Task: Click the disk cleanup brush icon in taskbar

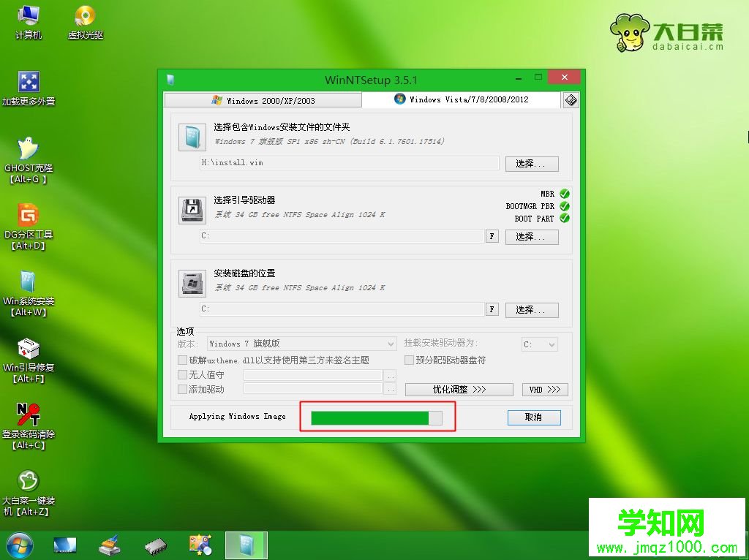Action: (x=110, y=544)
